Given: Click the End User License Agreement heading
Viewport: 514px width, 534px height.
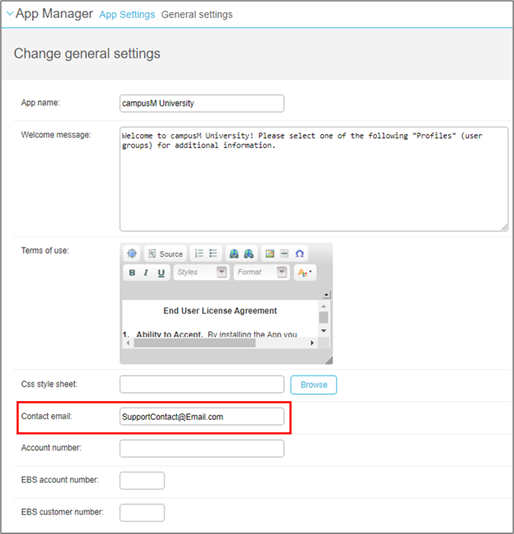Looking at the screenshot, I should [220, 311].
